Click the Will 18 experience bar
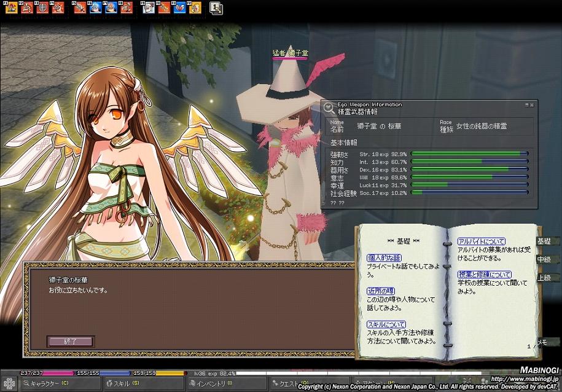This screenshot has height=392, width=562. 469,177
